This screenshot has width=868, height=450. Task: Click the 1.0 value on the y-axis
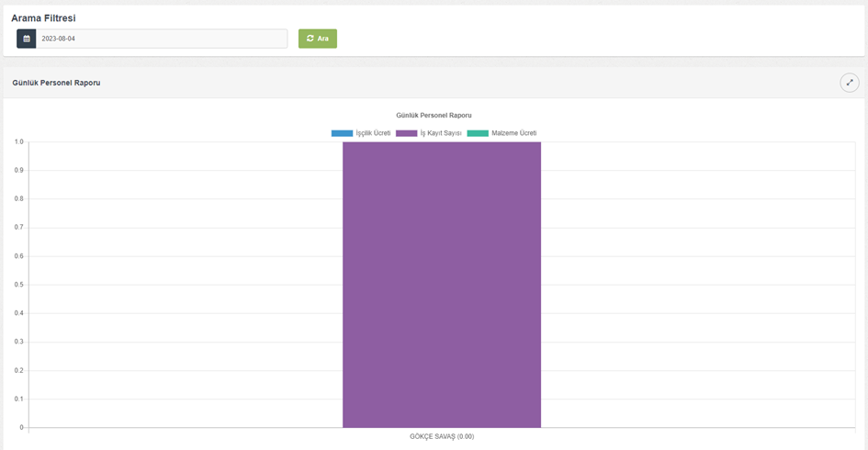(18, 141)
